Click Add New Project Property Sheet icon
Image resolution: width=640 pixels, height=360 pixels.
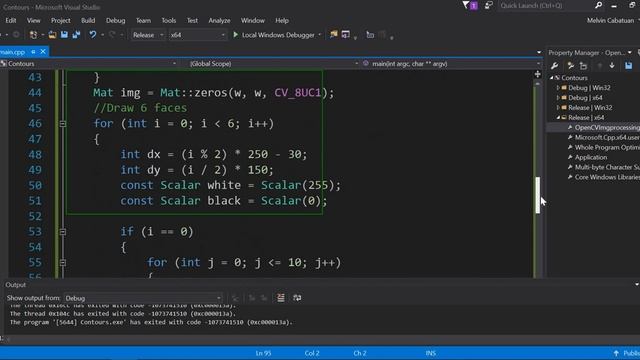tap(571, 66)
